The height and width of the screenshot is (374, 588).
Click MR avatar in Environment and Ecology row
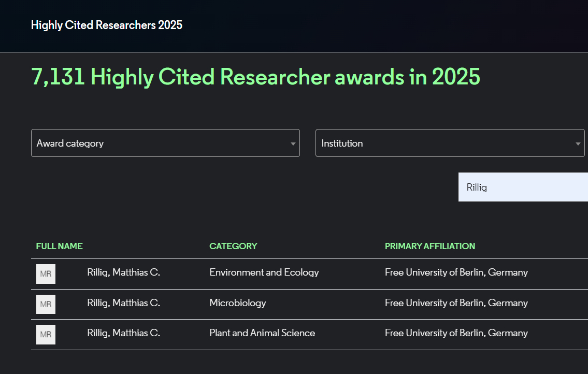pos(46,274)
